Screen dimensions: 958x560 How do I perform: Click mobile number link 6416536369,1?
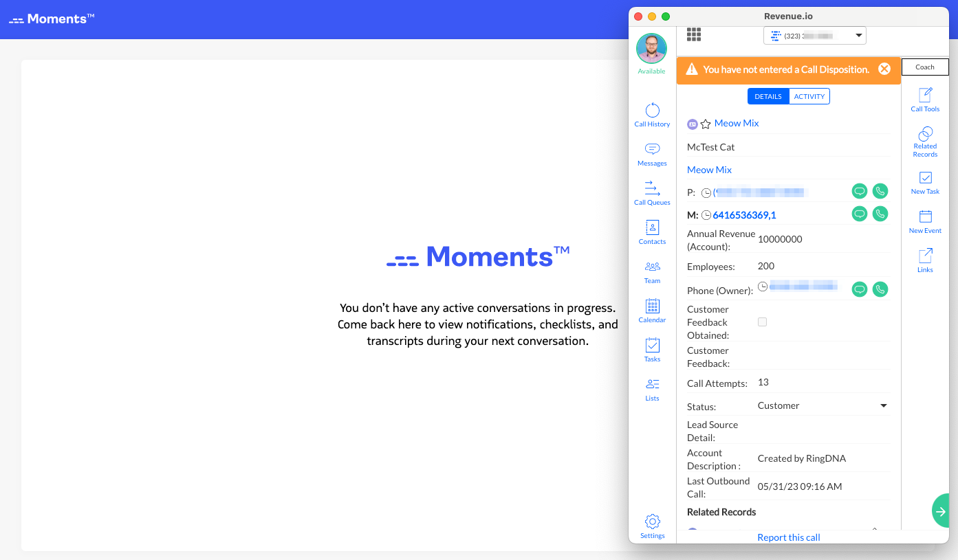pos(744,215)
